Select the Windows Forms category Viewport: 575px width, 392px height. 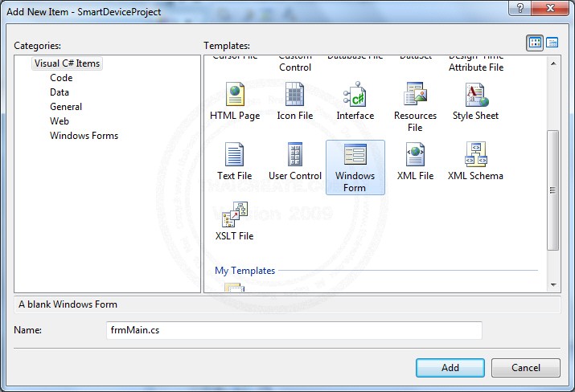(84, 136)
